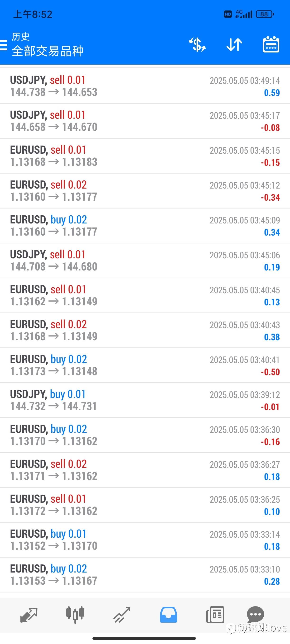Tap USDJPY buy 0.01 trade at 03:39:12
This screenshot has width=290, height=644.
pyautogui.click(x=145, y=400)
